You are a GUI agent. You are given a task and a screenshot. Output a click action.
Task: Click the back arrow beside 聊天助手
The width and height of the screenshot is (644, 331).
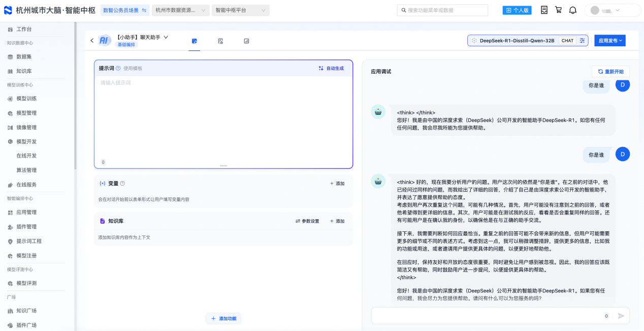[x=92, y=41]
